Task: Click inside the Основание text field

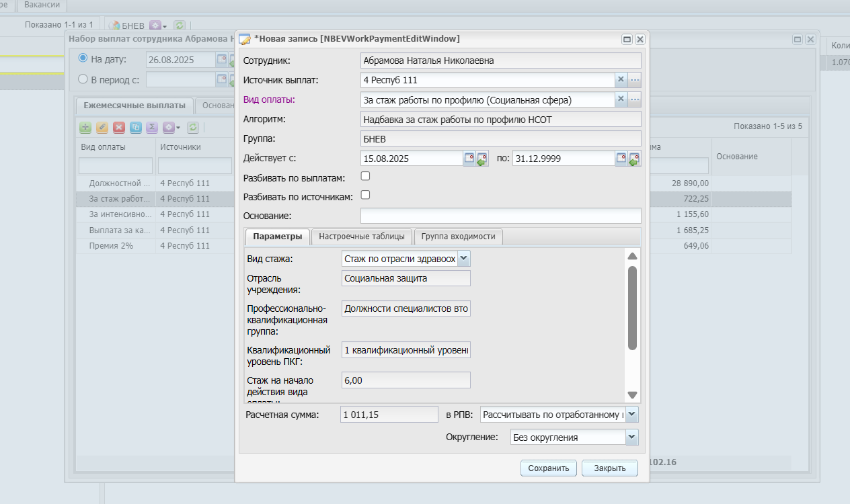Action: point(501,216)
